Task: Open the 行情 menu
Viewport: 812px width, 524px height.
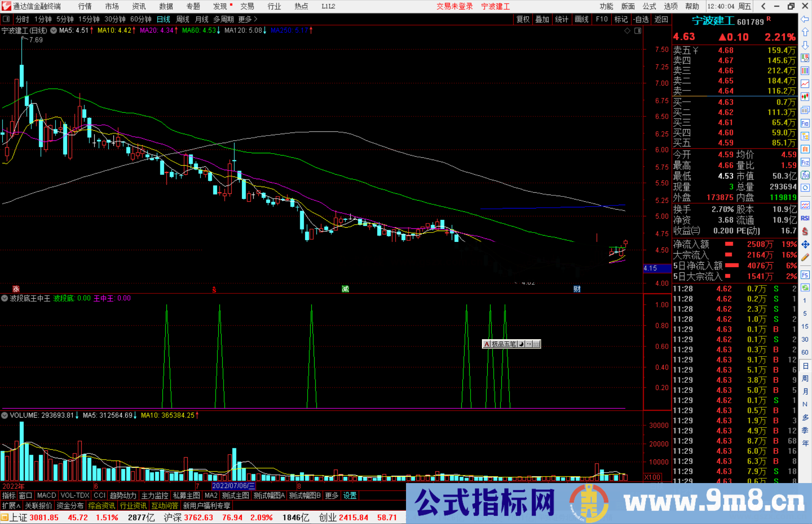Action: [85, 6]
